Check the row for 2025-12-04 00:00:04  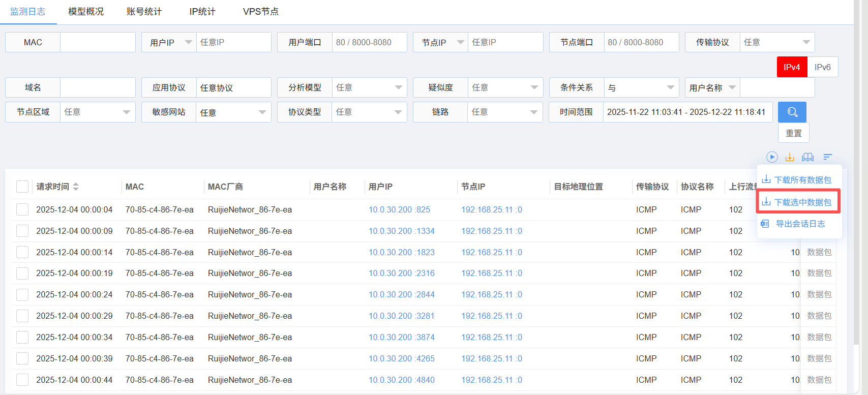tap(22, 209)
